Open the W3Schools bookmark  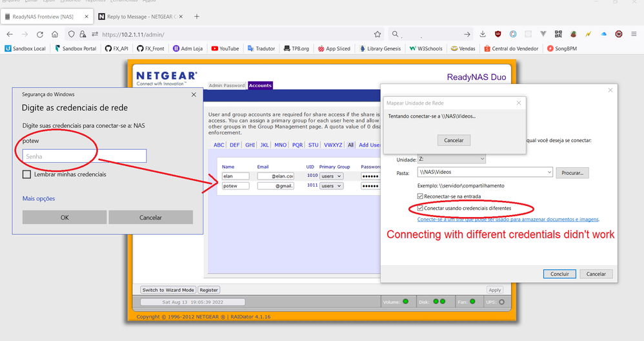coord(426,48)
